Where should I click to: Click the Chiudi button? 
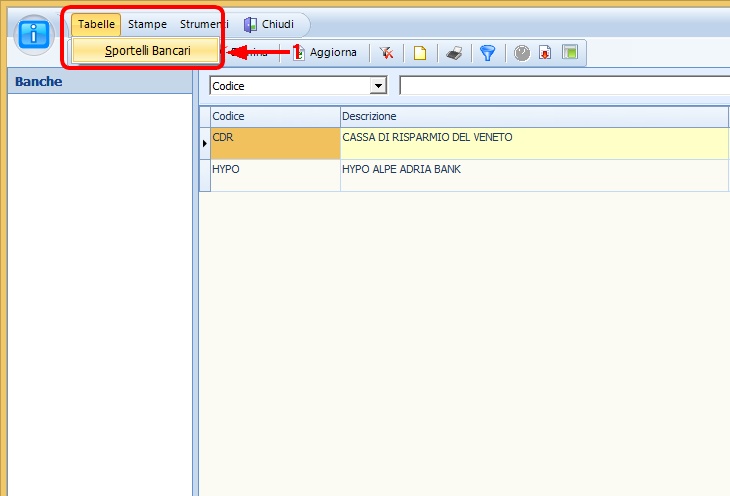[269, 24]
